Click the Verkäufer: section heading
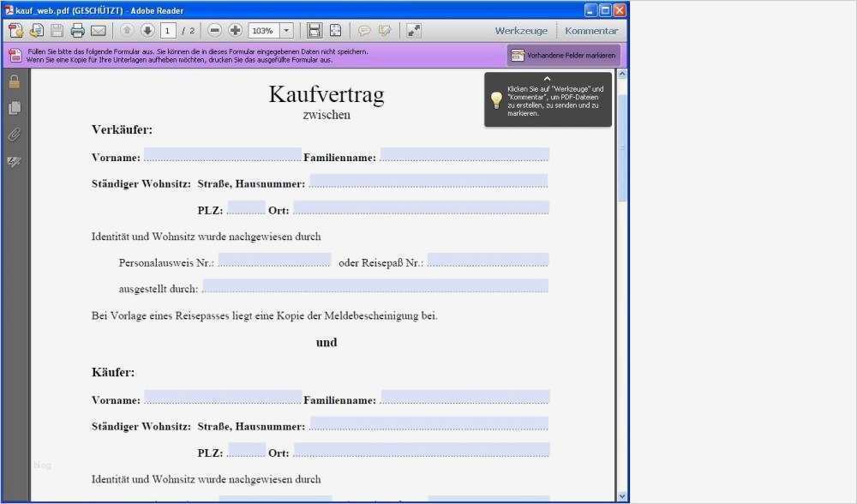The width and height of the screenshot is (857, 504). point(122,129)
